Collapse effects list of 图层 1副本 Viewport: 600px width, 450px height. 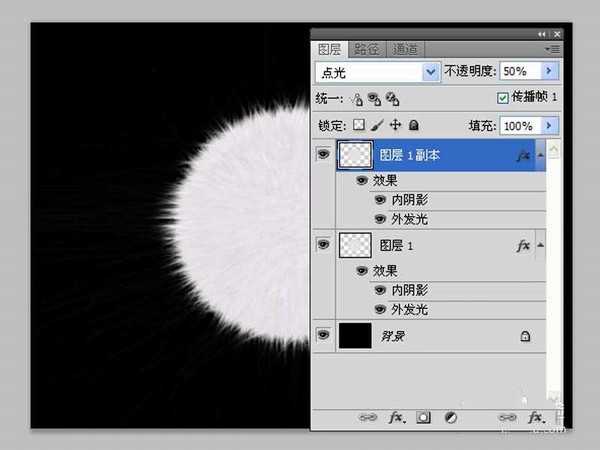click(541, 155)
